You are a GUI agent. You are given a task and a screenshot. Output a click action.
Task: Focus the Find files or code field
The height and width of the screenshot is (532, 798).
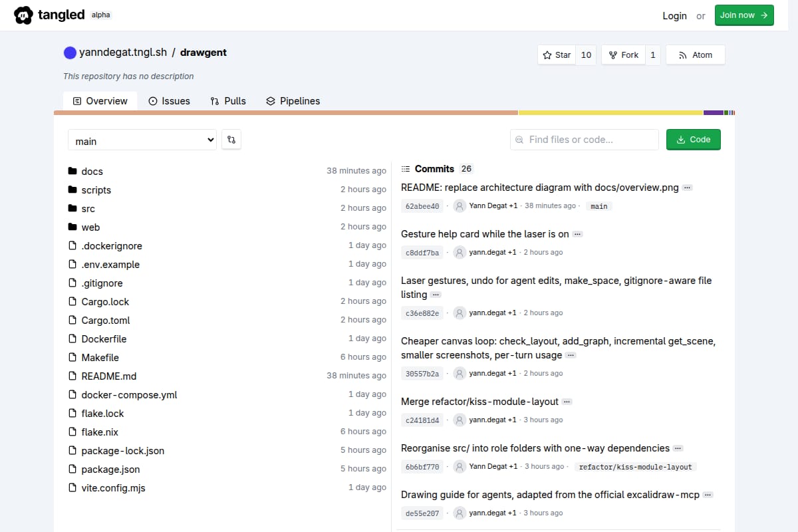click(584, 140)
